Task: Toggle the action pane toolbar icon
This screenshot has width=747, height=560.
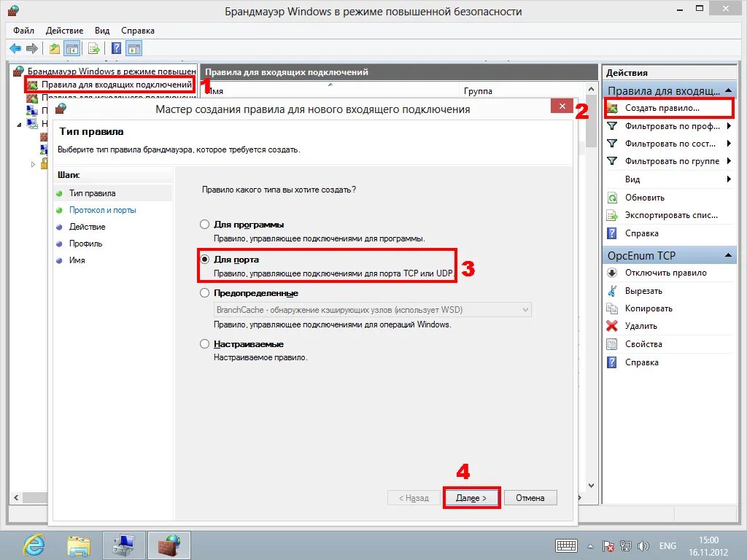Action: pos(134,48)
